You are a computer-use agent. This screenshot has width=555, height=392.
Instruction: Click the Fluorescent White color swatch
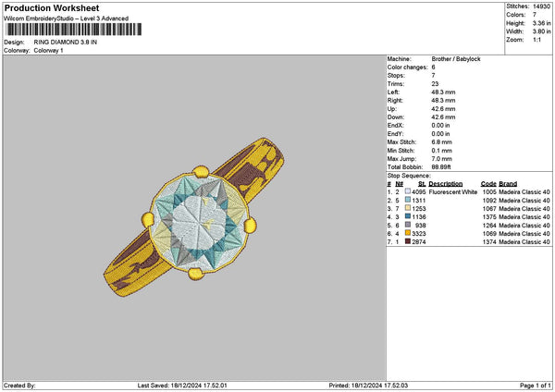tap(407, 191)
